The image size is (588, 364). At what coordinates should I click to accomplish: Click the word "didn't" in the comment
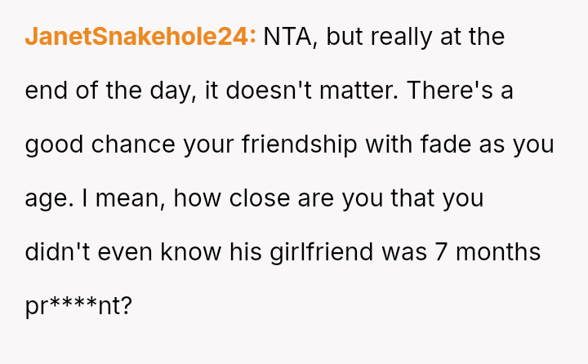[58, 252]
